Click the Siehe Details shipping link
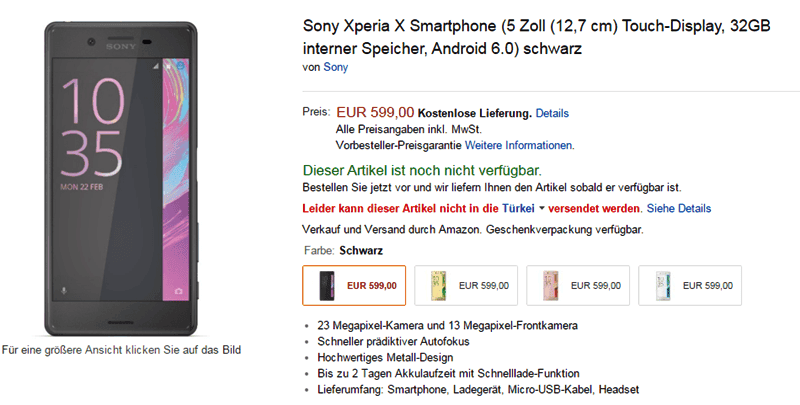 [x=679, y=208]
